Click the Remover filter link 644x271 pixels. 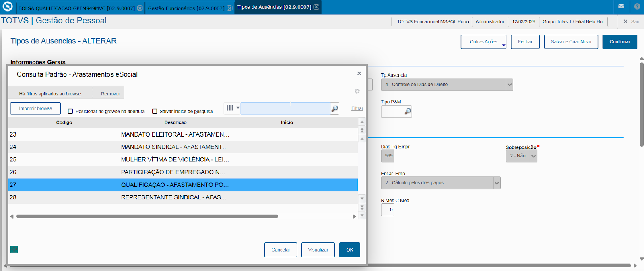[110, 94]
